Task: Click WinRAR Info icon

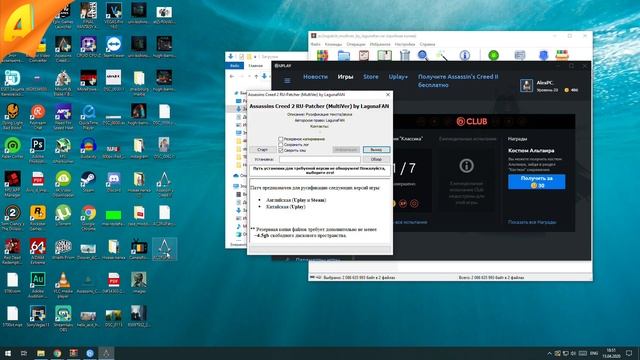Action: [464, 55]
